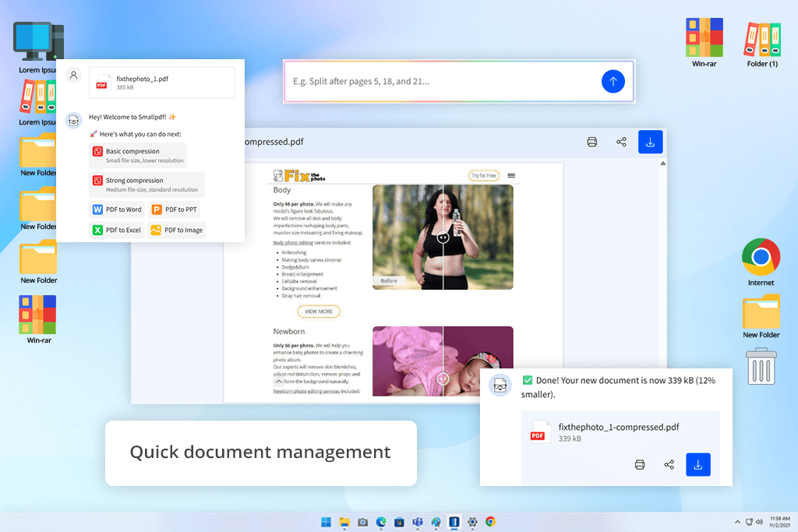Click the send arrow button in prompt box
The image size is (798, 532).
[613, 81]
